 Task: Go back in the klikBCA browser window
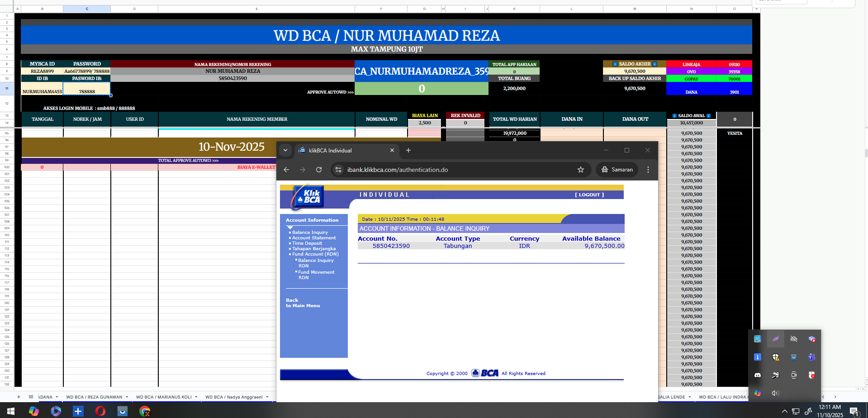[x=286, y=170]
